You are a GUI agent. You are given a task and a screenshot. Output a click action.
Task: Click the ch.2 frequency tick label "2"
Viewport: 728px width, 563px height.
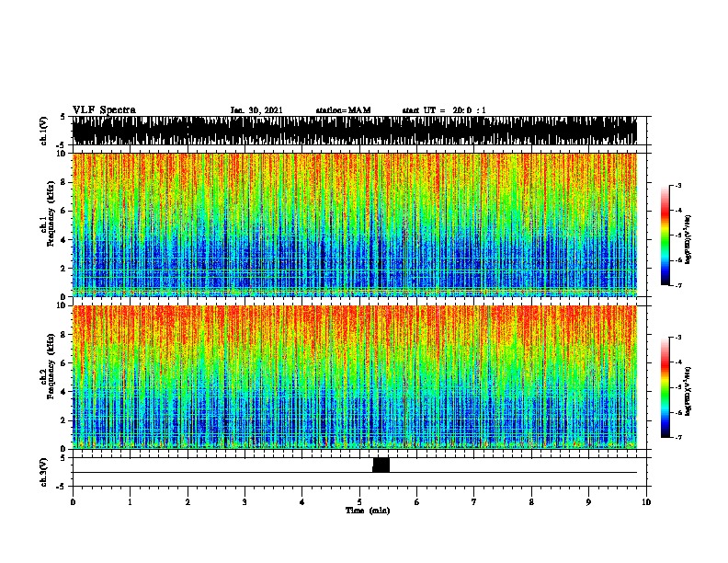click(63, 420)
